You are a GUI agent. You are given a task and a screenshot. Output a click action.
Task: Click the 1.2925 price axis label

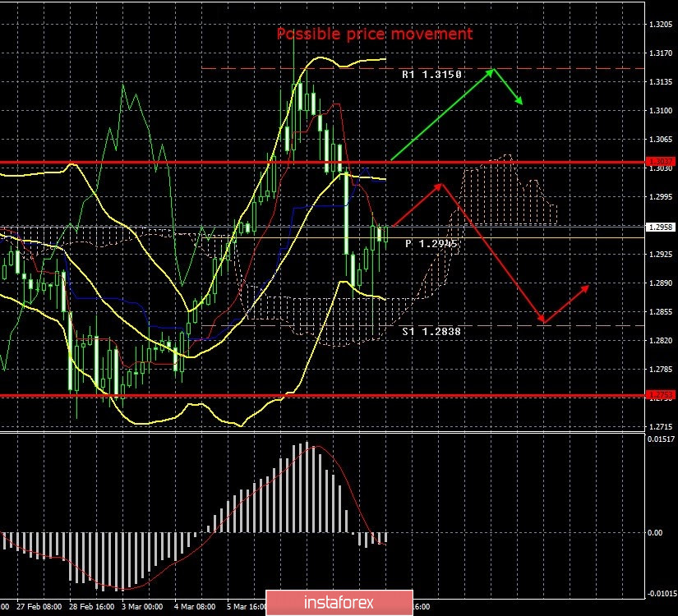[661, 254]
